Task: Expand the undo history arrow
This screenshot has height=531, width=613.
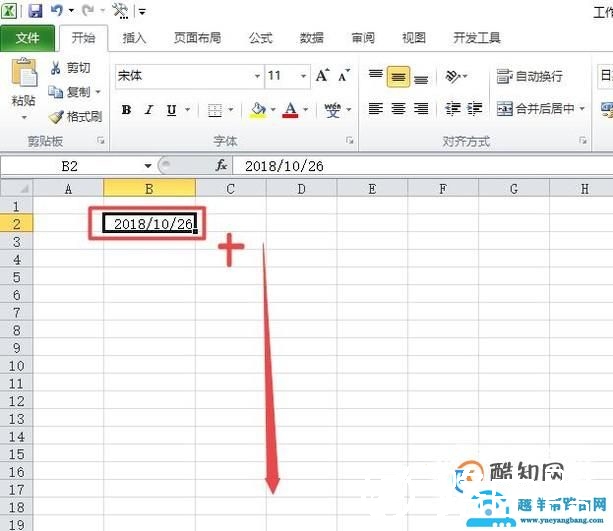Action: coord(71,11)
